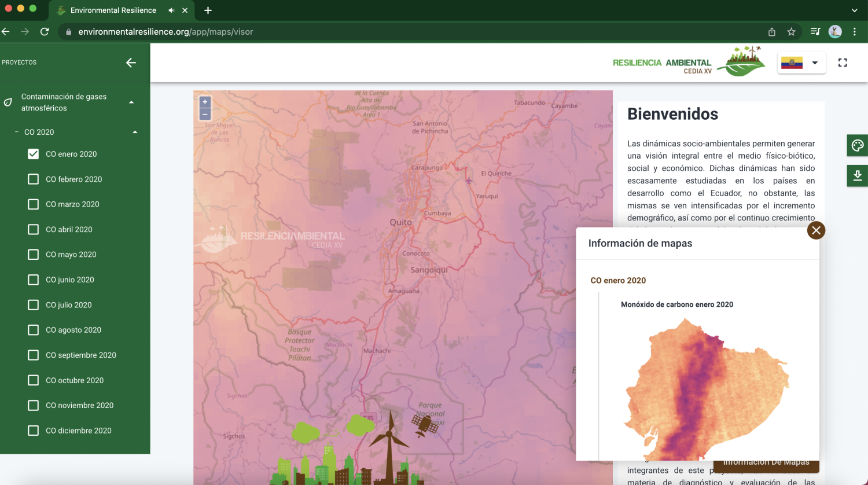Select the Environmental Resilience browser tab
Image resolution: width=868 pixels, height=485 pixels.
pos(113,10)
